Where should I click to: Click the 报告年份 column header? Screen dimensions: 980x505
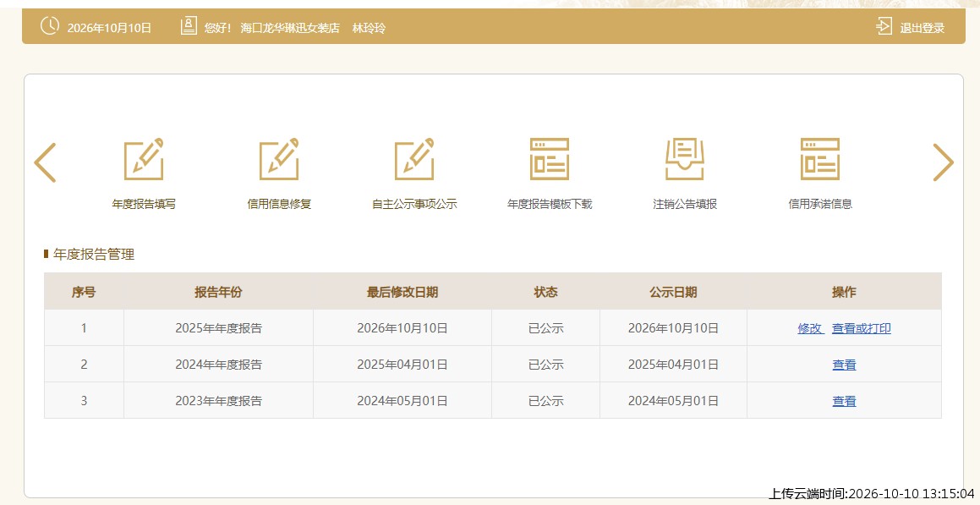click(218, 292)
